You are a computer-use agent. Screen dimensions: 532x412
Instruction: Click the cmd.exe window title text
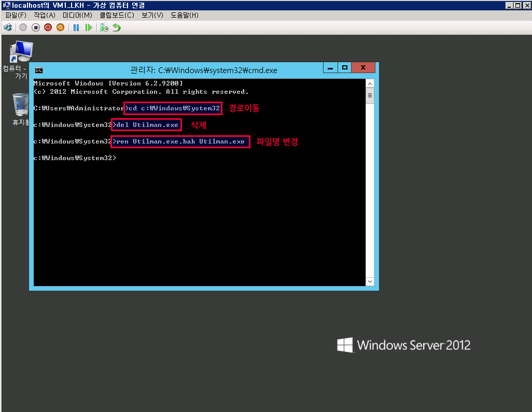click(204, 70)
